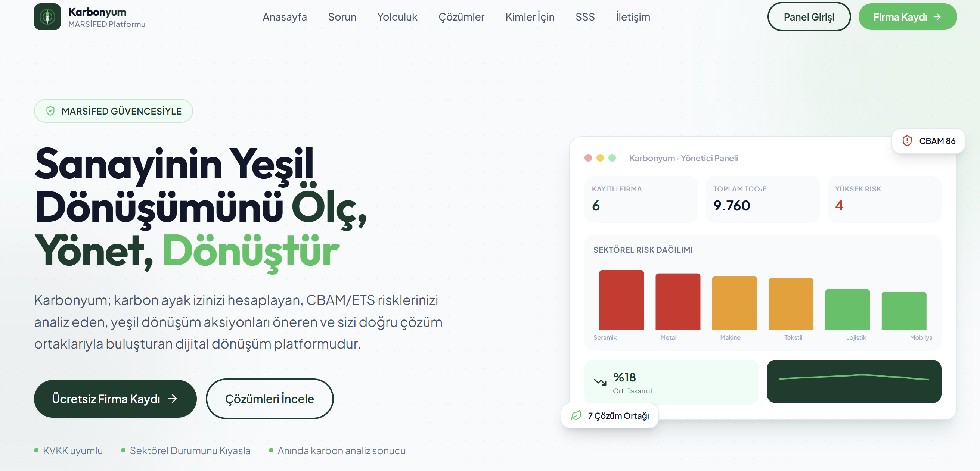Click 'SEKTÖREL RISK DAĞILIMI' heading
Image resolution: width=980 pixels, height=471 pixels.
[643, 250]
